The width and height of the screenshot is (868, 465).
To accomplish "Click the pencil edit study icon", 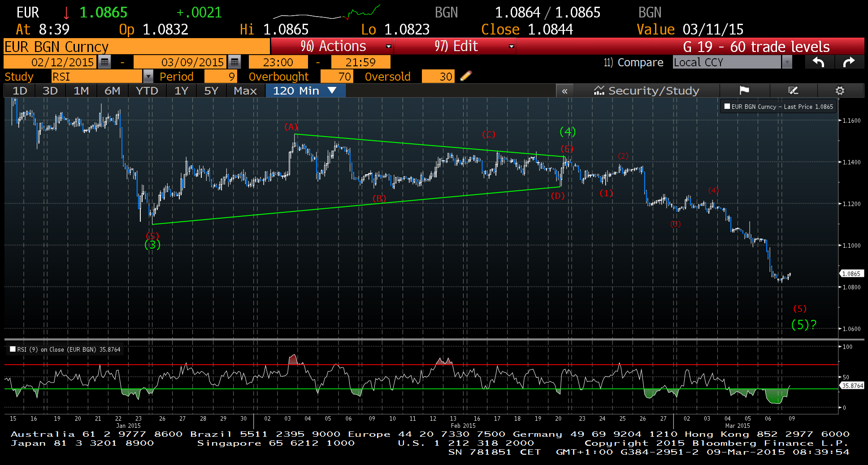I will click(466, 76).
